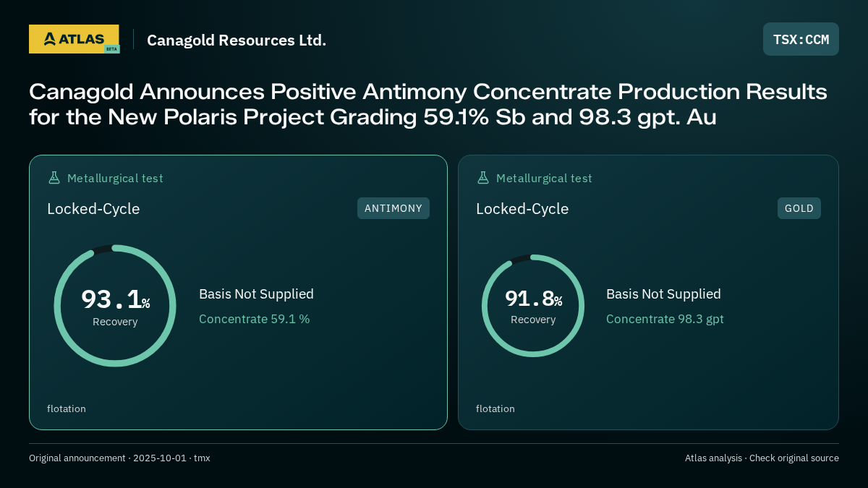Click the flask icon in the gold card

pyautogui.click(x=483, y=178)
